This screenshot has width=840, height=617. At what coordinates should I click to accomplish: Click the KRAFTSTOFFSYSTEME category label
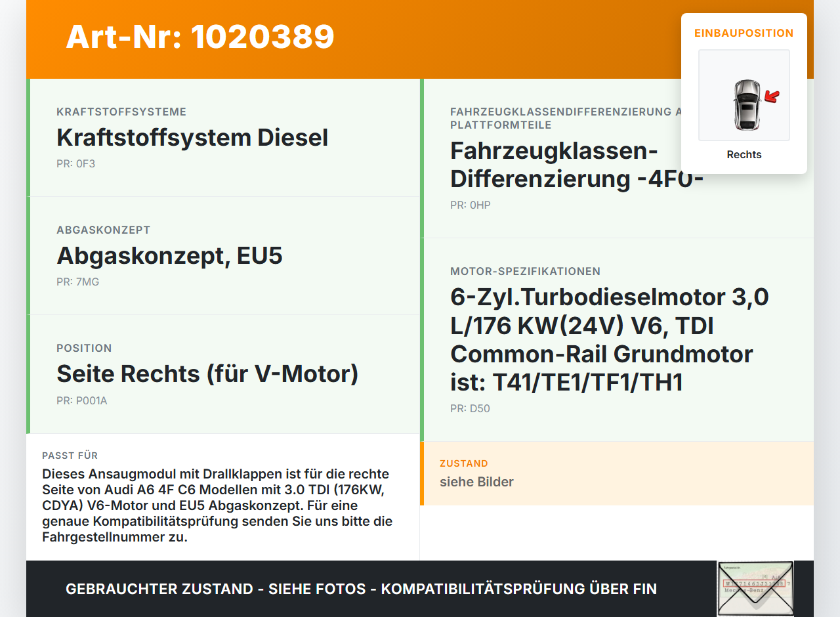pyautogui.click(x=121, y=112)
